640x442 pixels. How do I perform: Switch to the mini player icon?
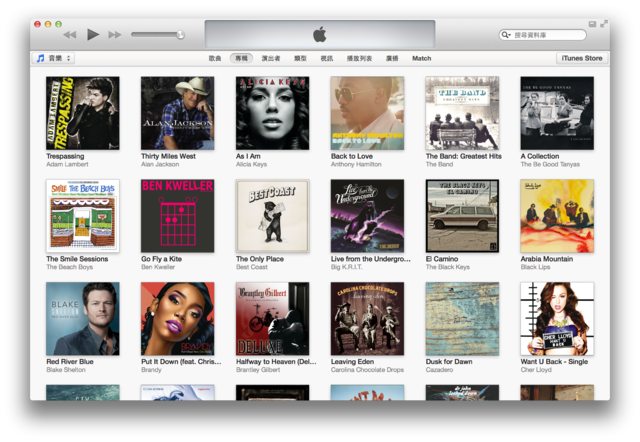(x=592, y=24)
